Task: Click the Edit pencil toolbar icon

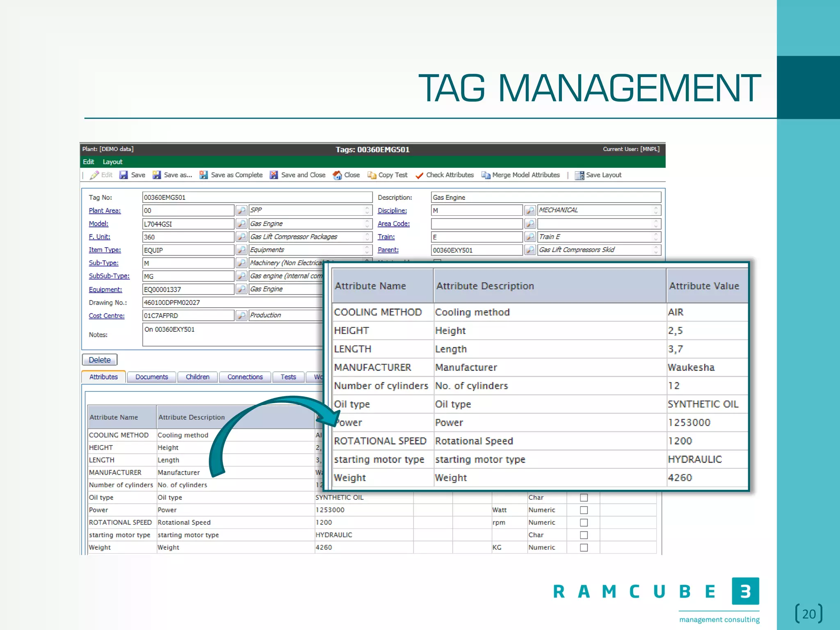Action: point(94,175)
